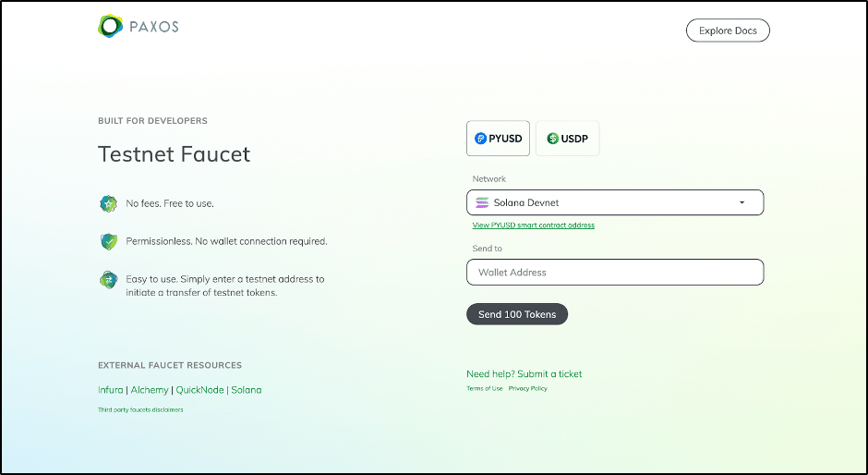
Task: Click the Permissionless shield checkmark icon
Action: pyautogui.click(x=109, y=241)
